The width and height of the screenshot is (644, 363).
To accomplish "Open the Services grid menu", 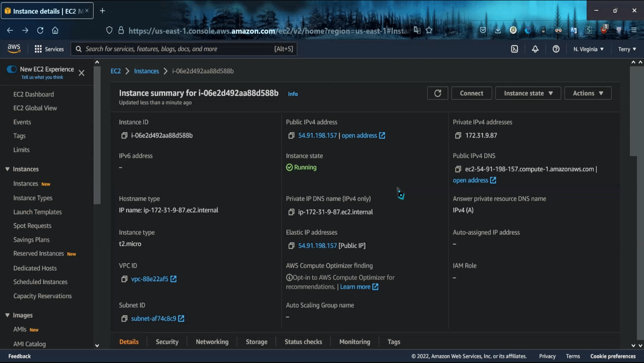I will click(x=49, y=49).
